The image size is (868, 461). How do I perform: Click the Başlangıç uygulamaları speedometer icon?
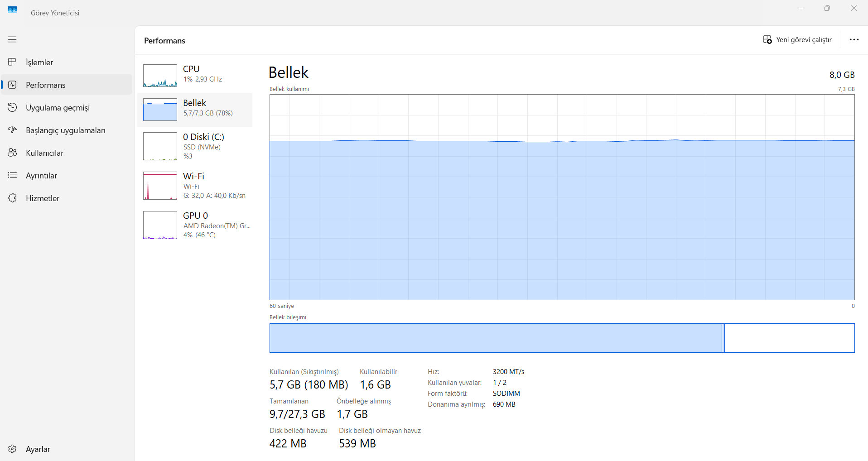click(x=12, y=130)
